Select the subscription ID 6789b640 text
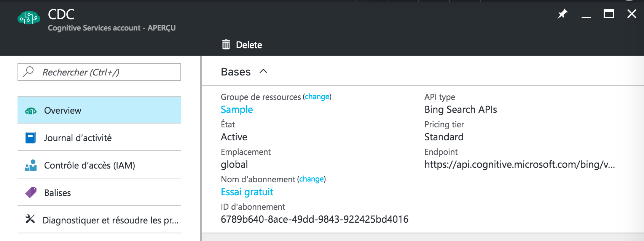 point(314,219)
